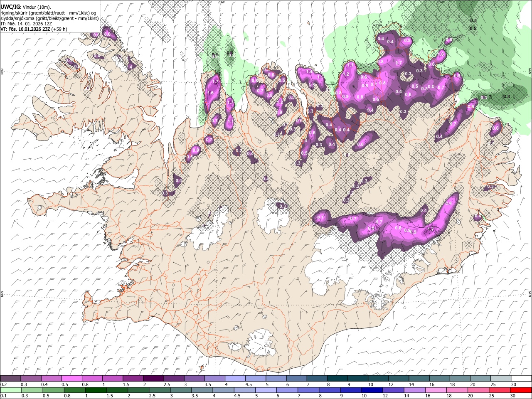Select the '2.5' label in the upper legend
The image size is (532, 399).
click(167, 384)
